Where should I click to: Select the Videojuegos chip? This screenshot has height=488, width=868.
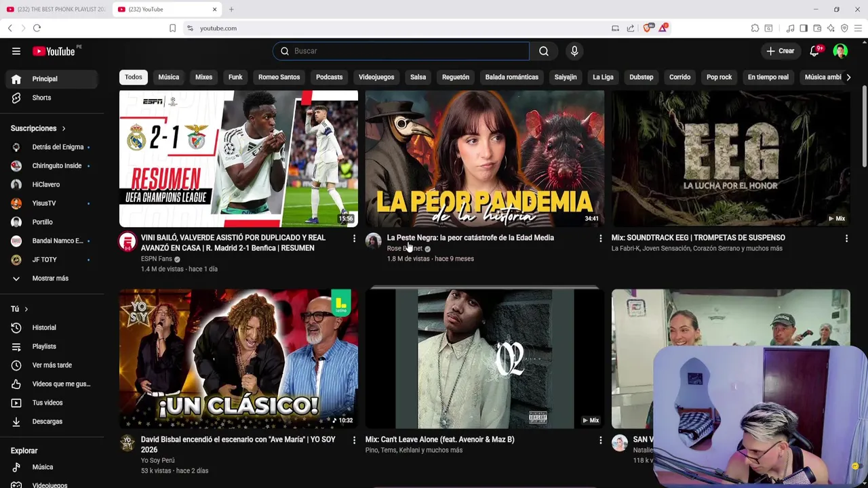(376, 77)
